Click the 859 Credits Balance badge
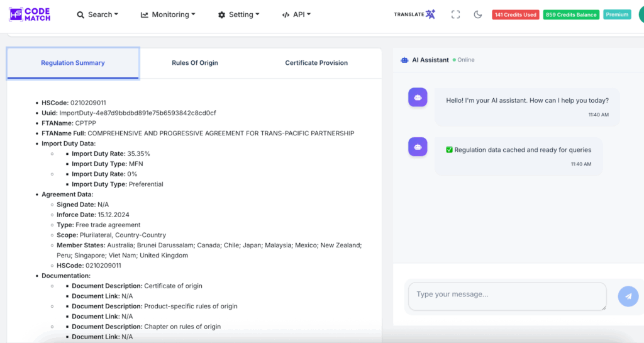Image resolution: width=644 pixels, height=343 pixels. click(x=571, y=14)
